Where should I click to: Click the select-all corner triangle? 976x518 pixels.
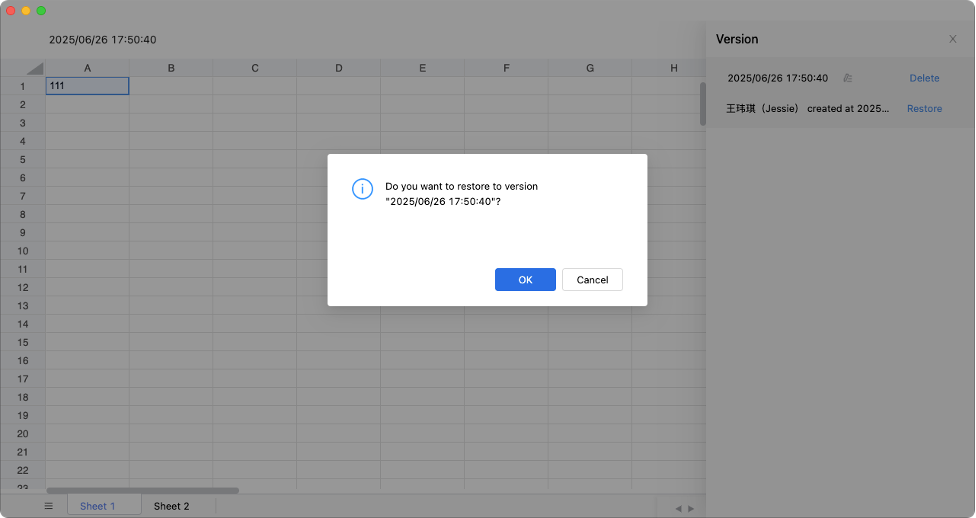34,69
